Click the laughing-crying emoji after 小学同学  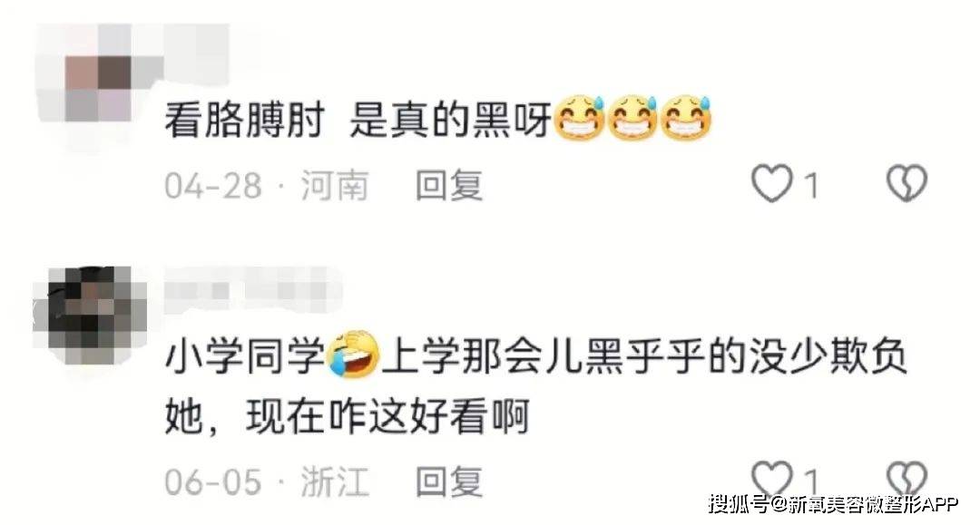[354, 355]
